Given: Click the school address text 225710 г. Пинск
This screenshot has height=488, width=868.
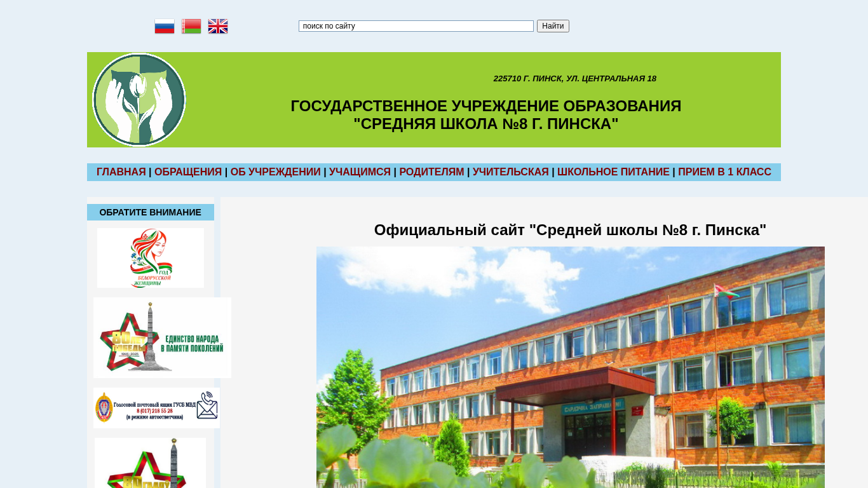Looking at the screenshot, I should (x=575, y=79).
